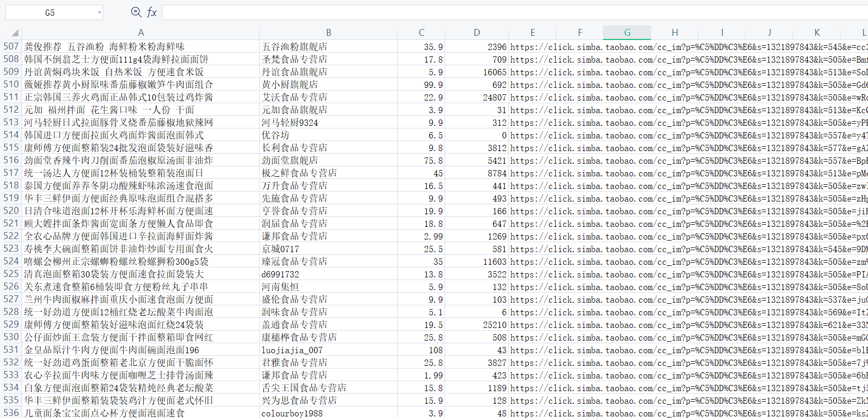The image size is (868, 418).
Task: Select row 524 header
Action: click(11, 261)
